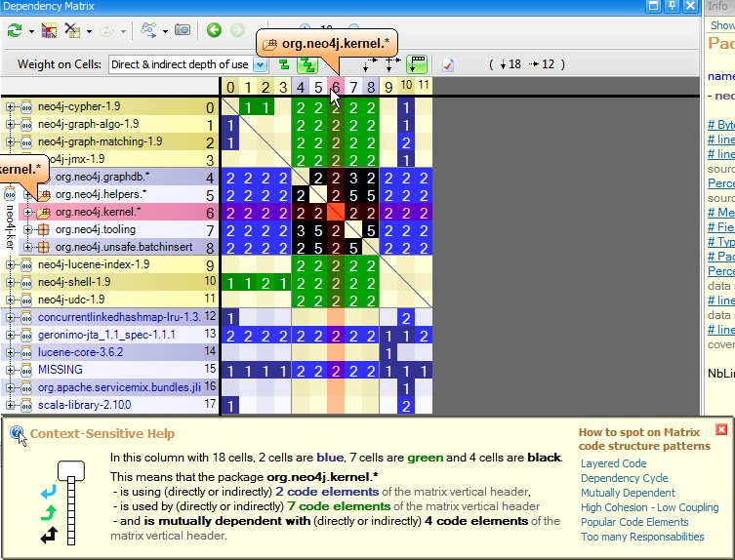
Task: Click the neo4j-jmx-1.9 row label
Action: 77,159
